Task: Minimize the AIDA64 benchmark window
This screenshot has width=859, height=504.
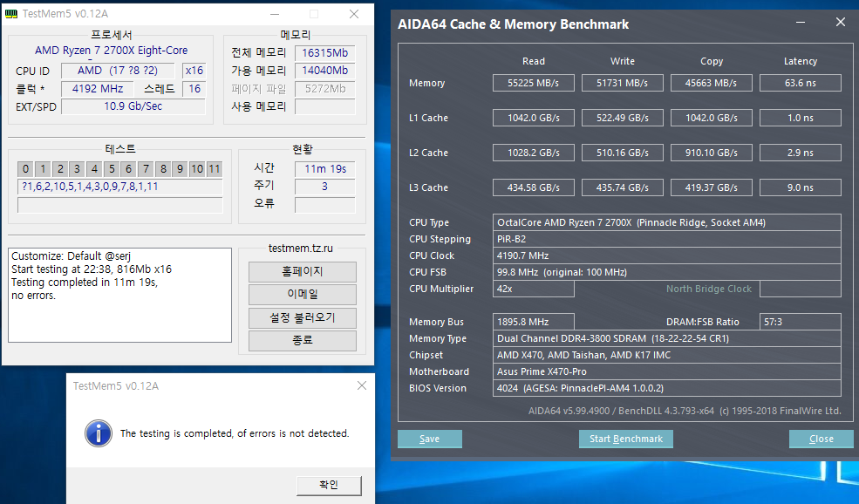Action: 801,23
